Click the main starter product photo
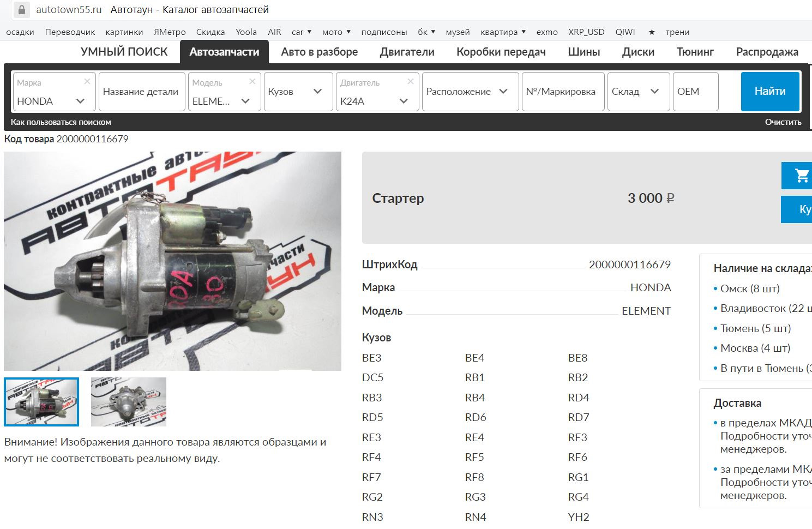Image resolution: width=812 pixels, height=529 pixels. [x=172, y=261]
